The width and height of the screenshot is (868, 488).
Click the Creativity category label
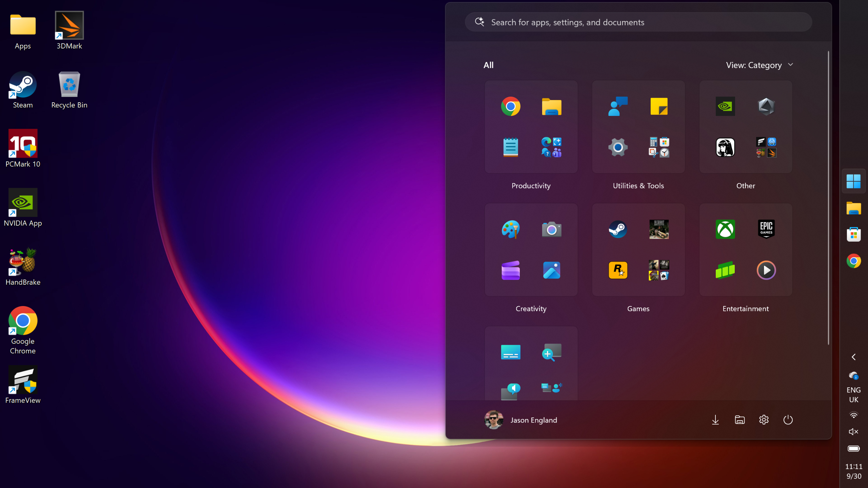pyautogui.click(x=531, y=309)
